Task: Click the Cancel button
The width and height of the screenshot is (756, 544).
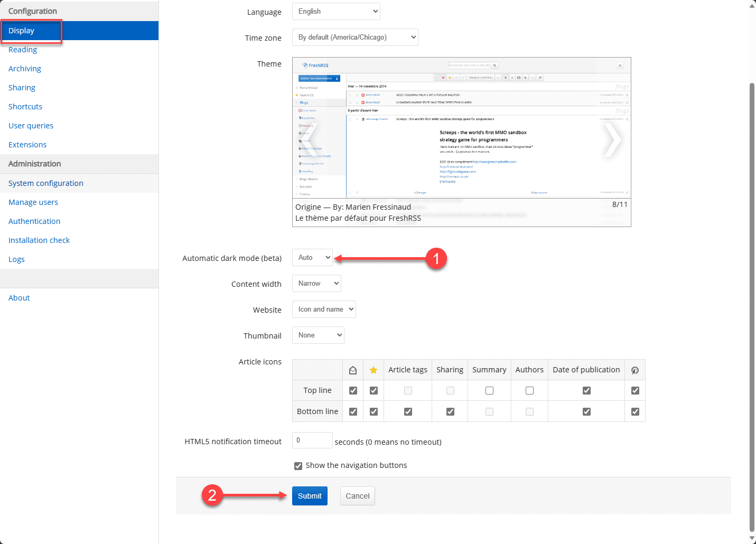Action: pos(358,496)
